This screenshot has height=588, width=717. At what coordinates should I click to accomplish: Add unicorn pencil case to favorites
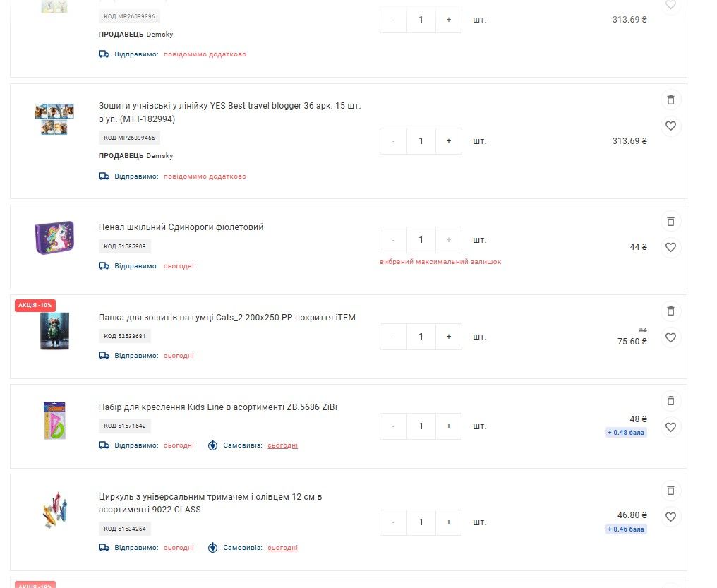click(670, 247)
